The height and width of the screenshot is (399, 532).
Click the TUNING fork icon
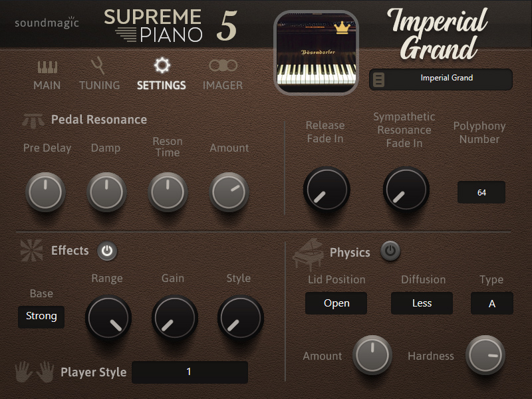[98, 65]
